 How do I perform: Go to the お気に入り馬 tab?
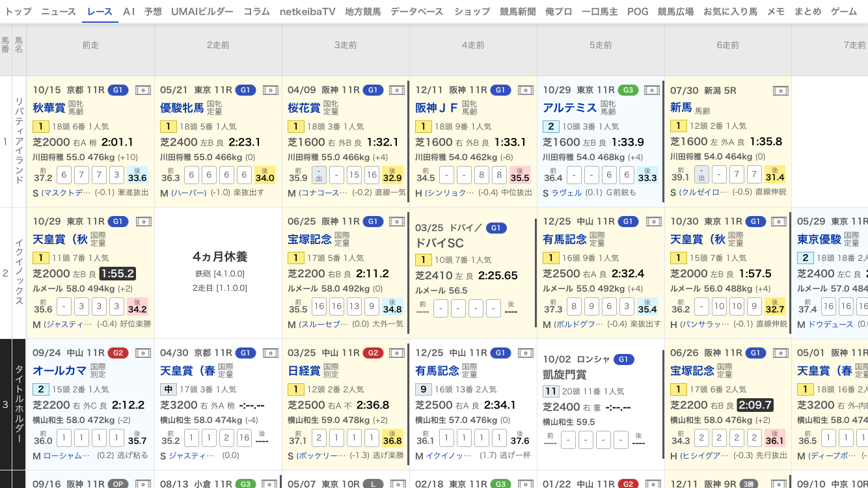[x=730, y=12]
